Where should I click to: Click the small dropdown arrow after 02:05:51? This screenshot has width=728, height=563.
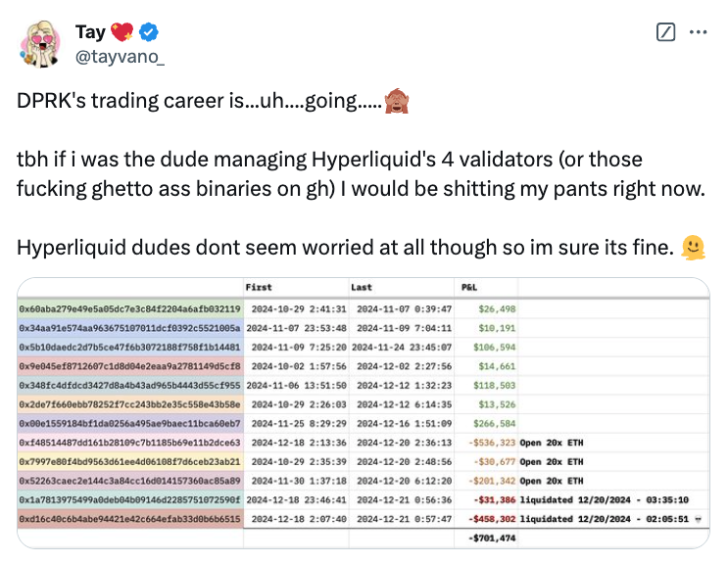tap(698, 519)
